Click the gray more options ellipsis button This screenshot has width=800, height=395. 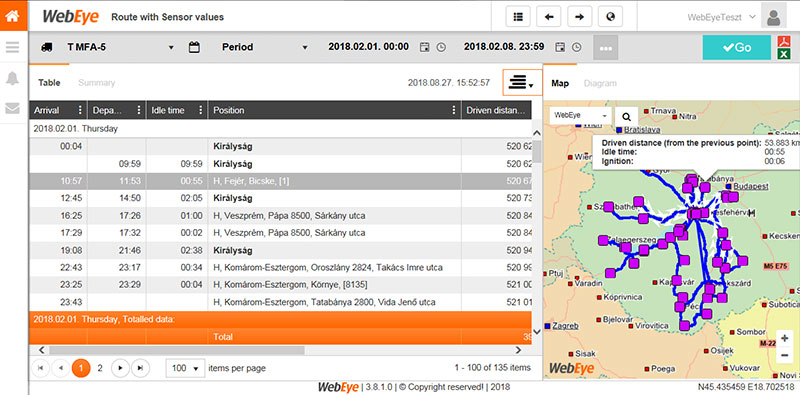click(606, 47)
